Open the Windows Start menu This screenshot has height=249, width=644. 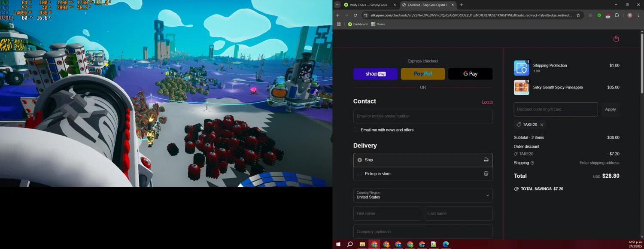point(338,244)
